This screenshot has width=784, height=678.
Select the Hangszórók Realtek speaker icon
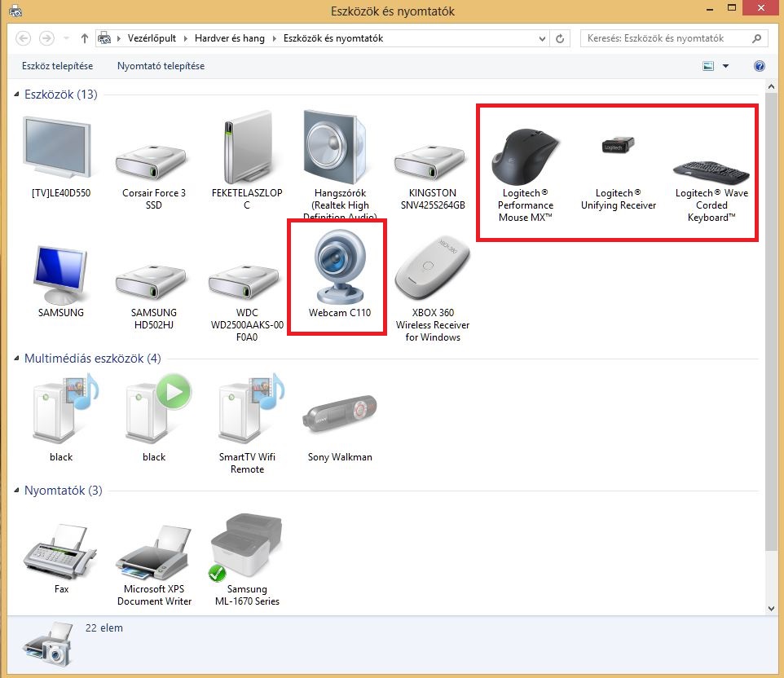pyautogui.click(x=335, y=147)
